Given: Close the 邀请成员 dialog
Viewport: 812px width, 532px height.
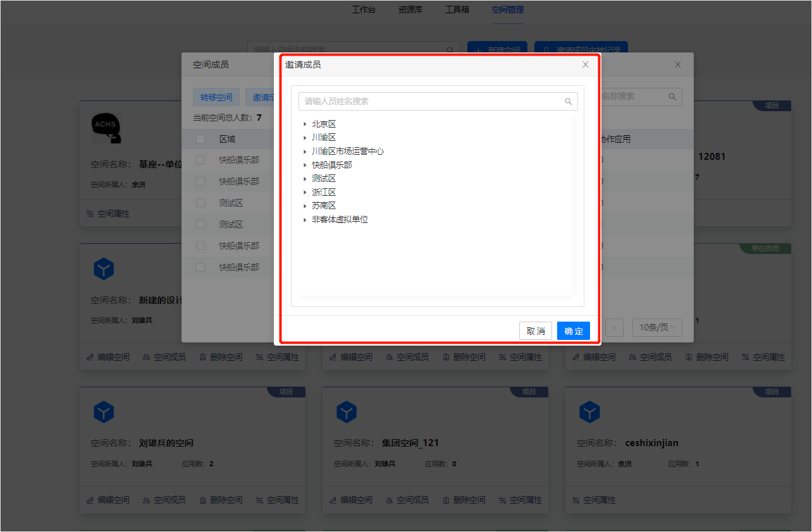Looking at the screenshot, I should 586,64.
